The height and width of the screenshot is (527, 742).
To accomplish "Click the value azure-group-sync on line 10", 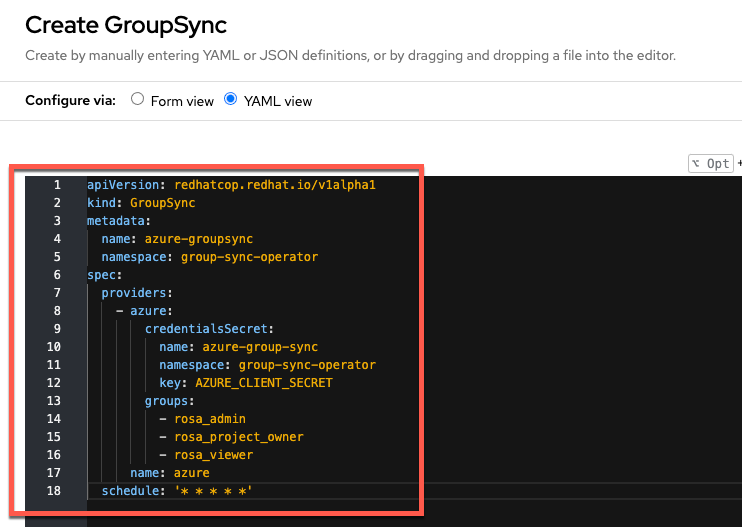I will click(260, 347).
